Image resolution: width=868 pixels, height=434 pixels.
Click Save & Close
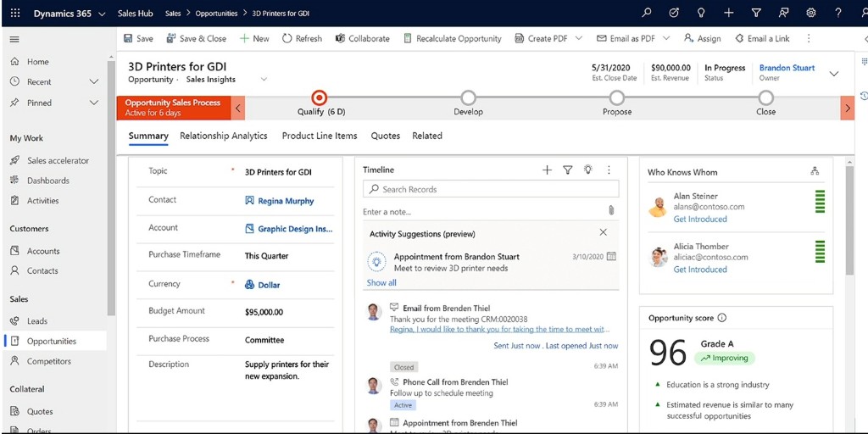coord(197,39)
